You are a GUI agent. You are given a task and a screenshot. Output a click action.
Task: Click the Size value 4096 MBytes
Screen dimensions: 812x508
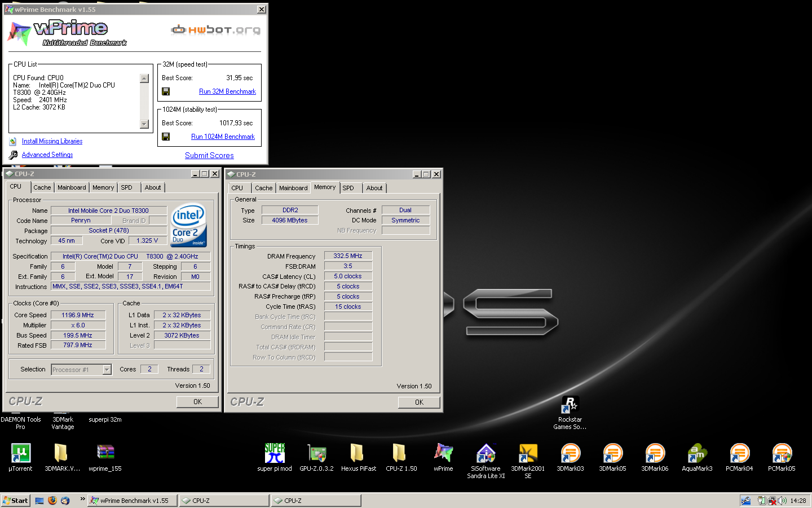click(x=290, y=220)
